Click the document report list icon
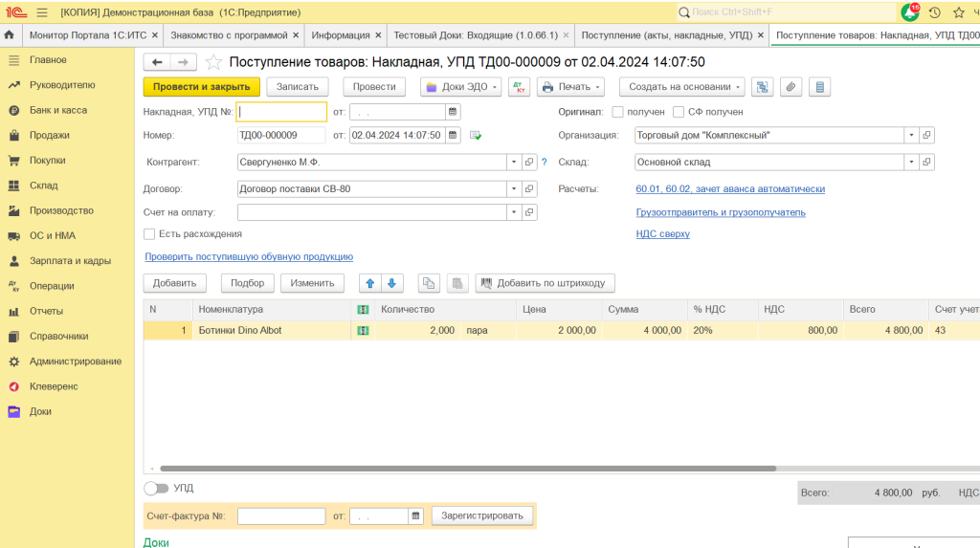The height and width of the screenshot is (548, 980). click(819, 87)
